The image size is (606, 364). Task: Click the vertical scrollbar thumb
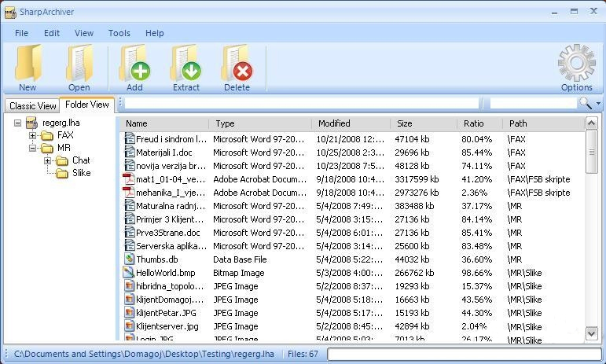592,152
